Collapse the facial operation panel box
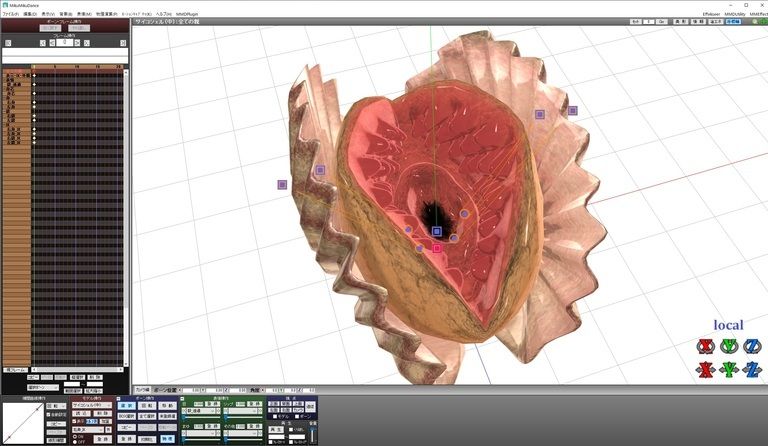 pyautogui.click(x=182, y=399)
